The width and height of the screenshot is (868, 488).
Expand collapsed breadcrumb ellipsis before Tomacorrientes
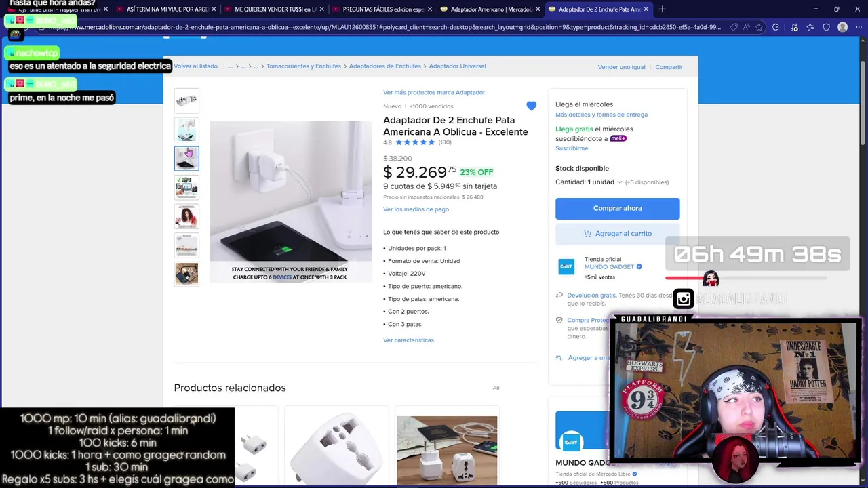coord(256,66)
